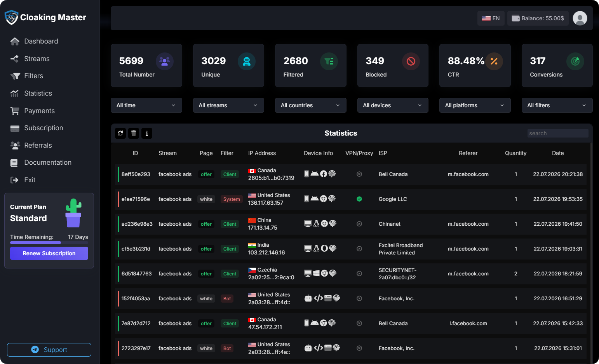The width and height of the screenshot is (599, 364).
Task: Refresh the Statistics table
Action: click(x=120, y=133)
